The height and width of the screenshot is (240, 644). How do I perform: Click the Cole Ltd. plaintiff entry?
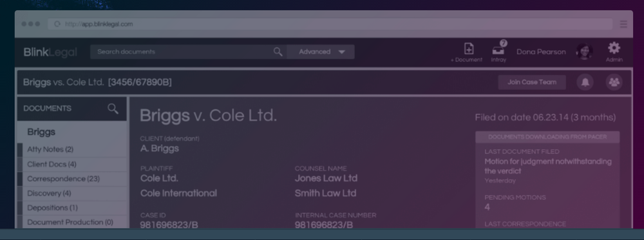[159, 178]
